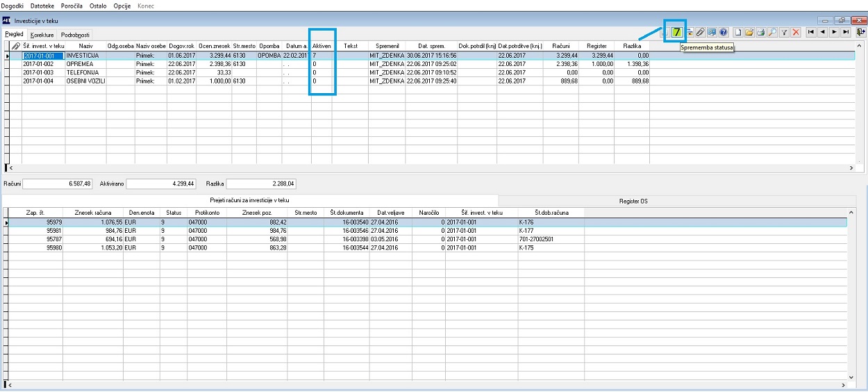
Task: Jump to first record navigation arrow
Action: click(x=811, y=32)
